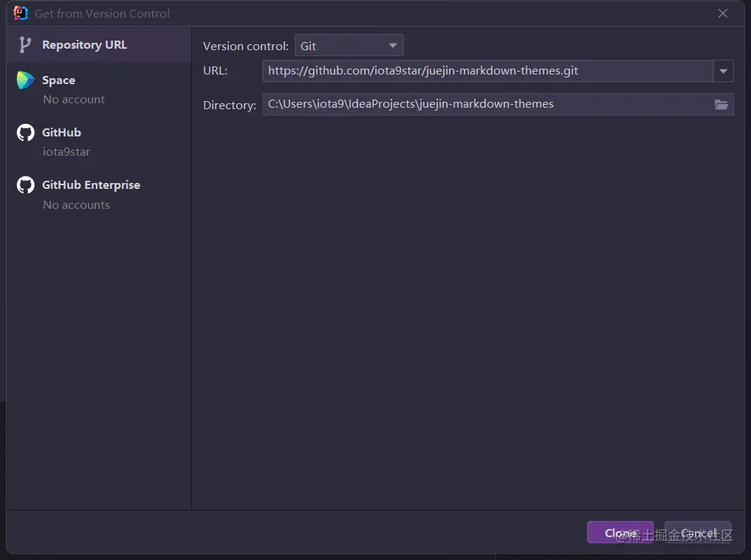Select the Repository URL option
Screen dimensions: 751x560
99,44
